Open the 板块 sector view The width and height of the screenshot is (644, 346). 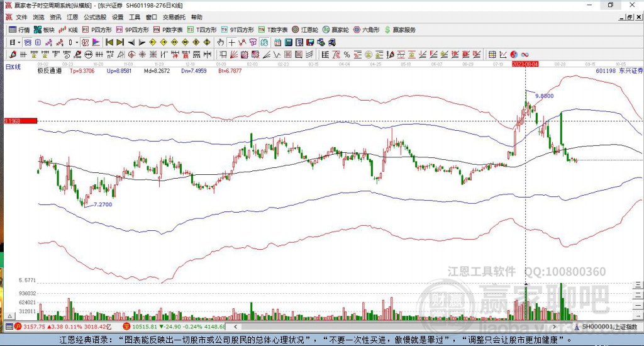(44, 30)
